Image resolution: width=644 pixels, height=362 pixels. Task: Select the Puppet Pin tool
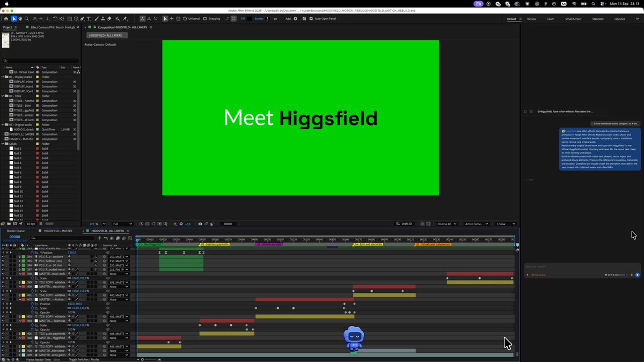[x=125, y=19]
